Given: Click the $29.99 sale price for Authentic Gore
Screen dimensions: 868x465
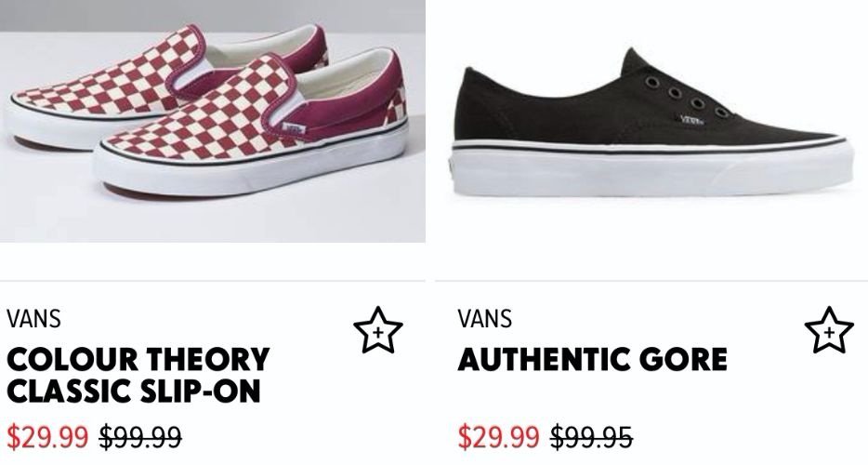Looking at the screenshot, I should pos(498,436).
